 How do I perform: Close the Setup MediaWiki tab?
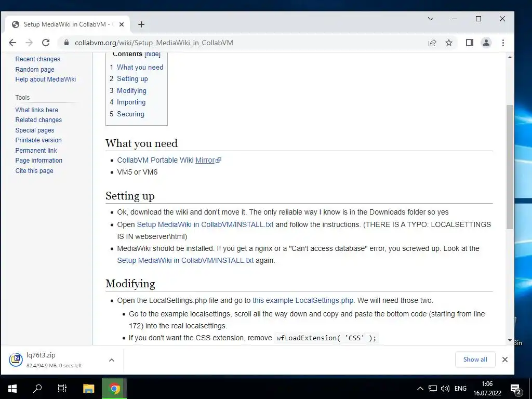click(122, 24)
